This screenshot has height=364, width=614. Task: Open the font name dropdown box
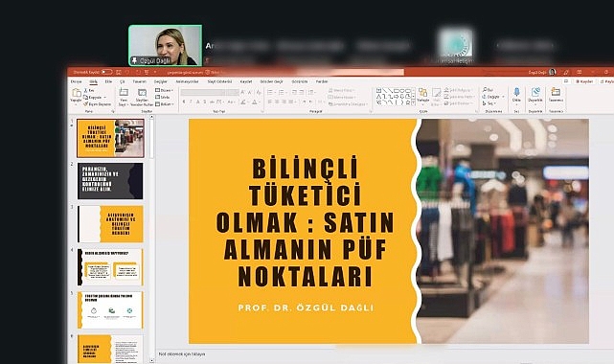203,92
